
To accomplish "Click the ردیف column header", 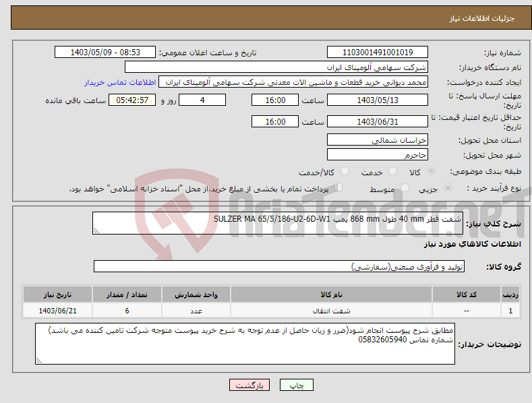I will tap(510, 294).
